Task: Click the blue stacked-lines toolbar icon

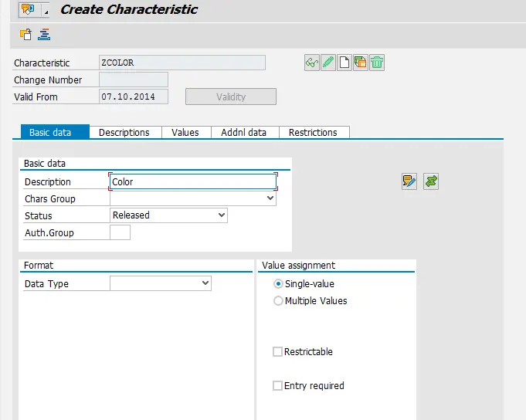Action: point(44,34)
